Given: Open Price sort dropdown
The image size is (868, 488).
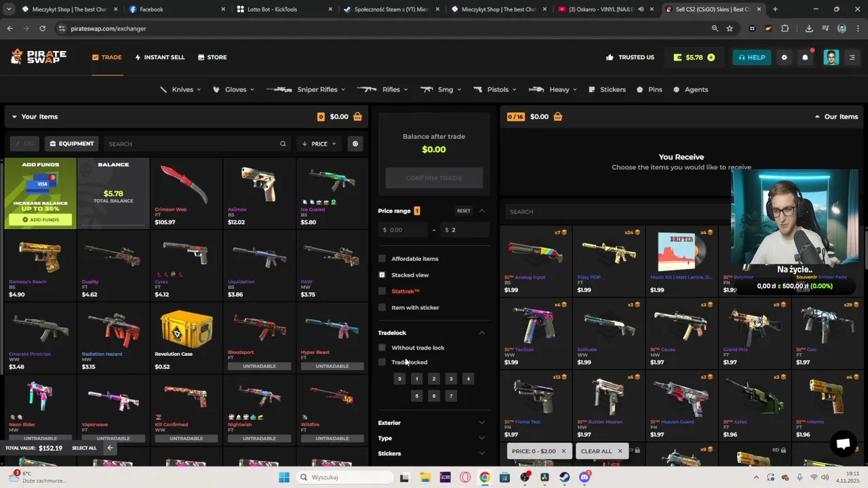Looking at the screenshot, I should pyautogui.click(x=319, y=144).
